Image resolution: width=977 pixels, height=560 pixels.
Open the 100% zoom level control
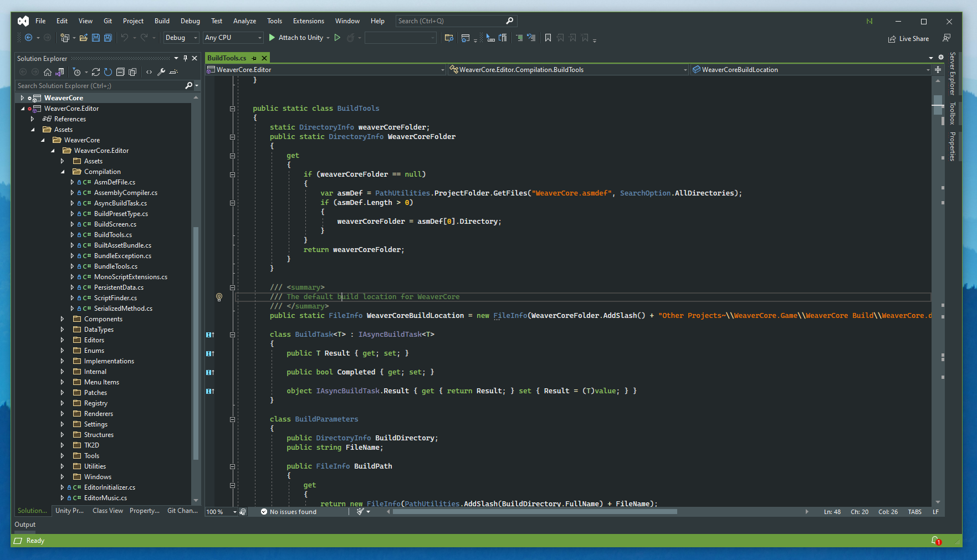pos(219,511)
